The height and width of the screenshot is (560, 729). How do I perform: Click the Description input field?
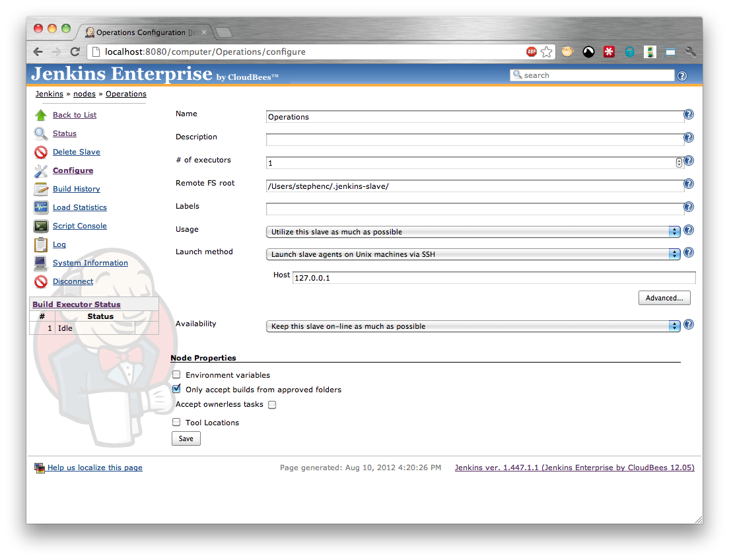tap(475, 139)
